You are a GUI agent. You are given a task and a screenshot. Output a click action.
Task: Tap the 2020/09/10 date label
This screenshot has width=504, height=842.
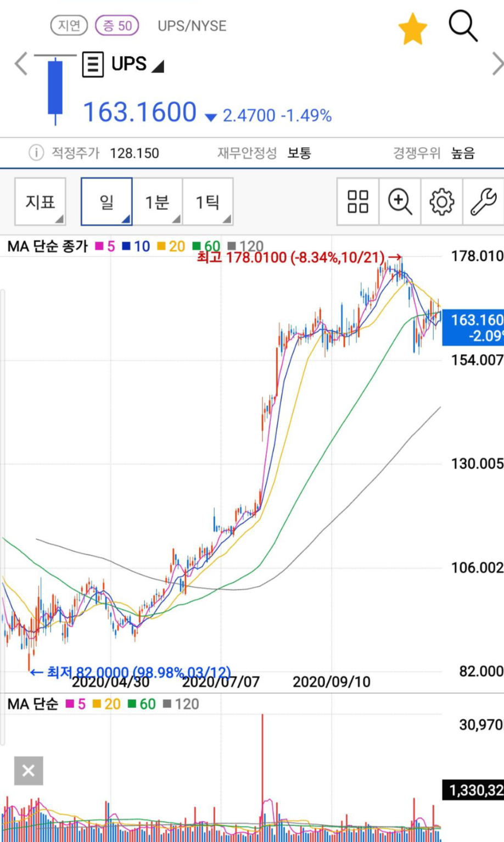(x=332, y=682)
